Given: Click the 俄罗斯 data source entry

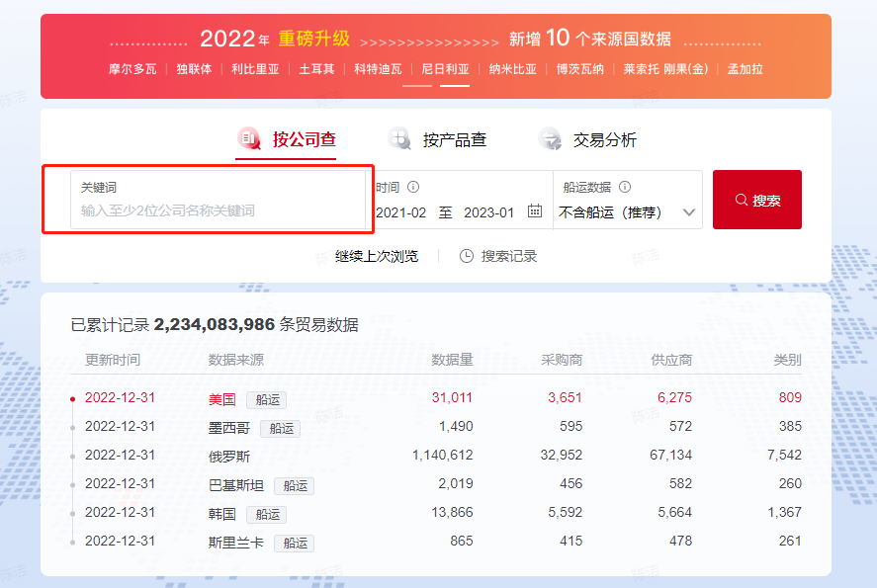Looking at the screenshot, I should click(227, 458).
